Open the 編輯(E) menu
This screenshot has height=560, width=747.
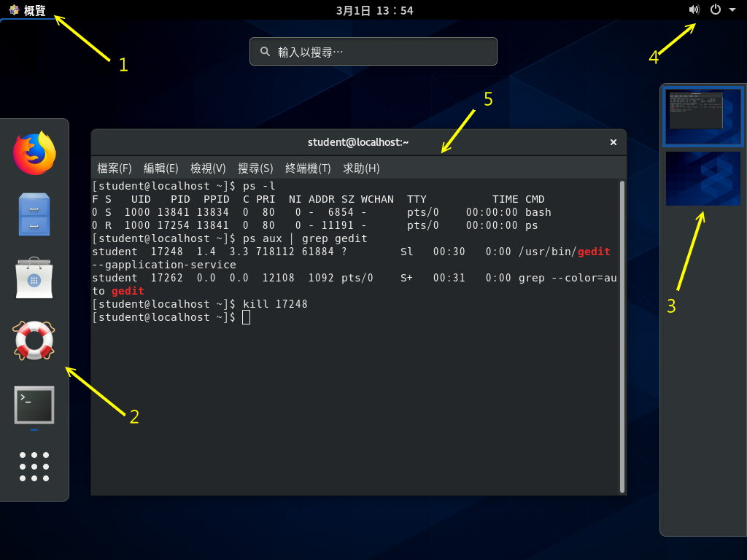(x=161, y=168)
